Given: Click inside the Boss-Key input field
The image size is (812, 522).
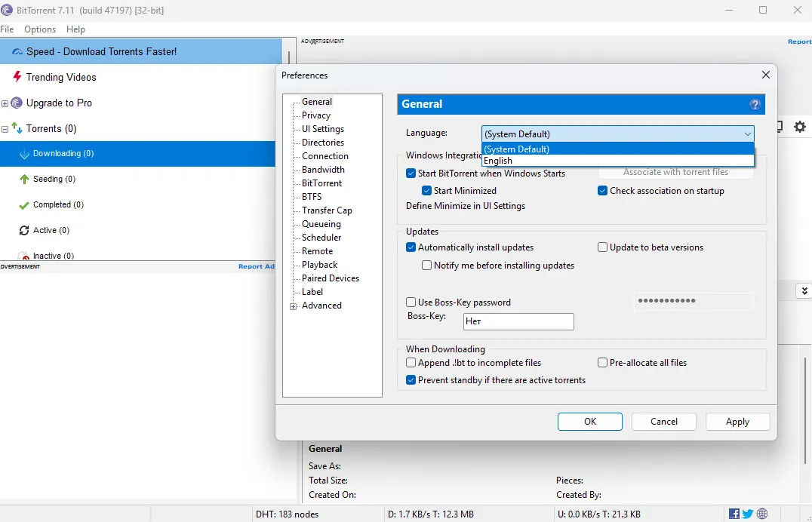Looking at the screenshot, I should [x=518, y=321].
